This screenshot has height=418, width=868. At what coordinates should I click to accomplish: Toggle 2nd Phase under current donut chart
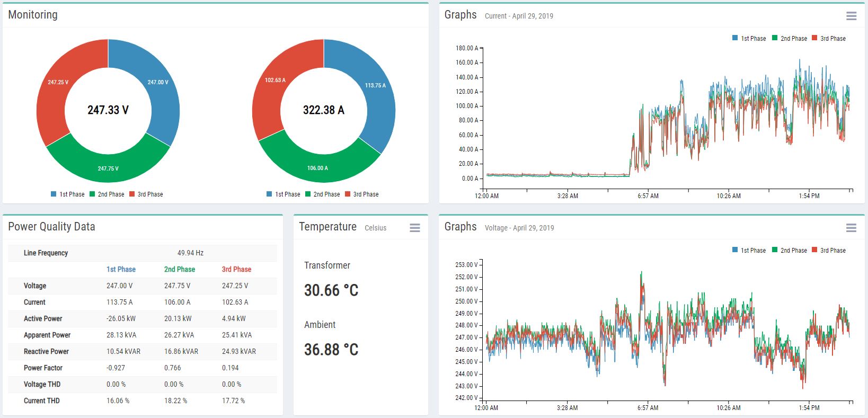point(322,194)
